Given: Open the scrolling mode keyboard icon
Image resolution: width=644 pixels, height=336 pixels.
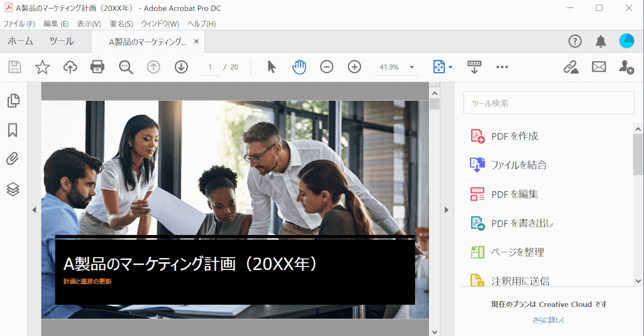Looking at the screenshot, I should coord(474,67).
